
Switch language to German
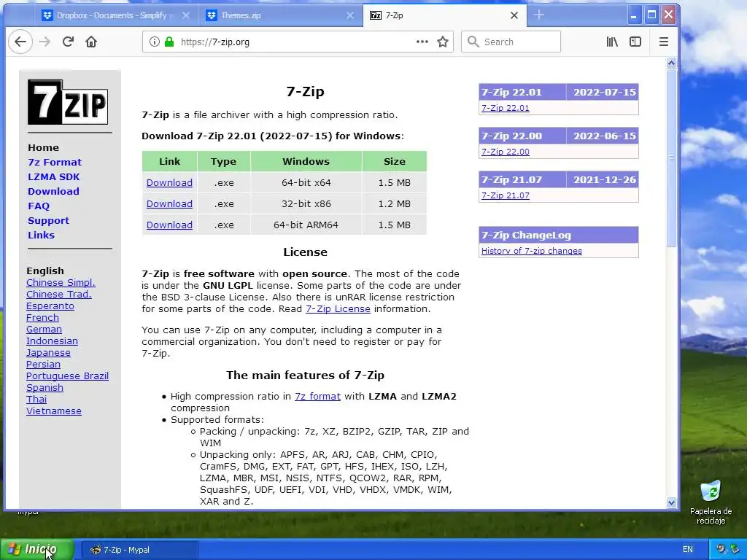[44, 329]
